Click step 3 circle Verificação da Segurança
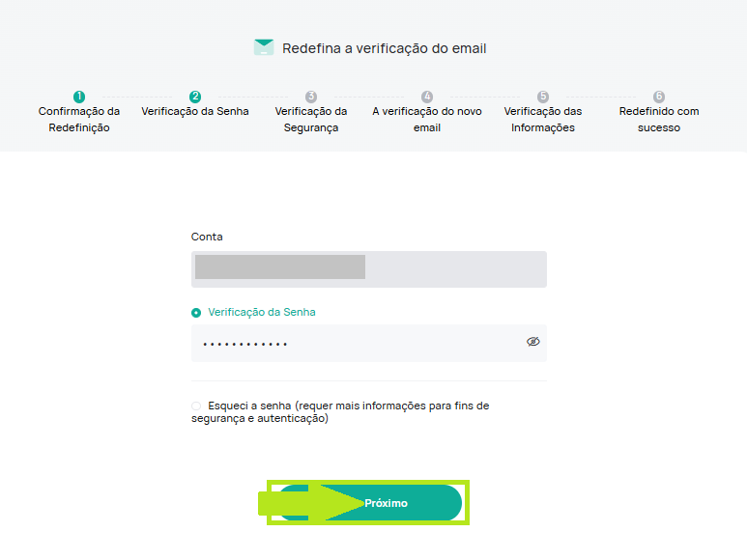This screenshot has height=560, width=747. point(311,97)
